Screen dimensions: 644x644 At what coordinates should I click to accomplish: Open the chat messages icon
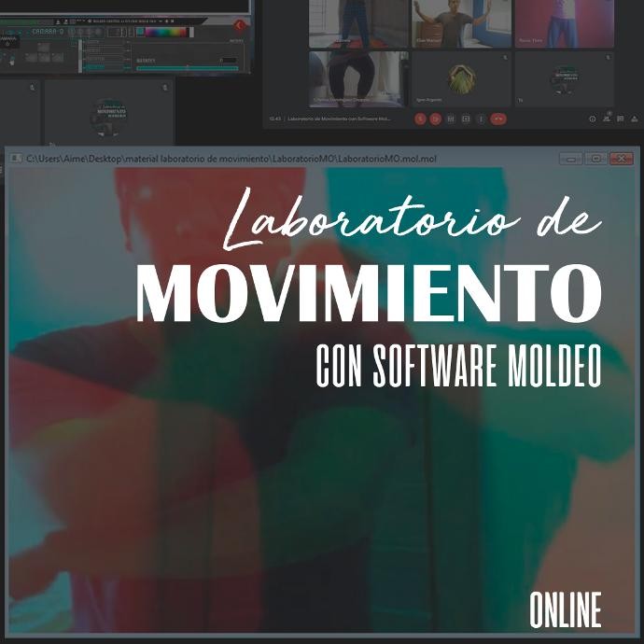(621, 119)
